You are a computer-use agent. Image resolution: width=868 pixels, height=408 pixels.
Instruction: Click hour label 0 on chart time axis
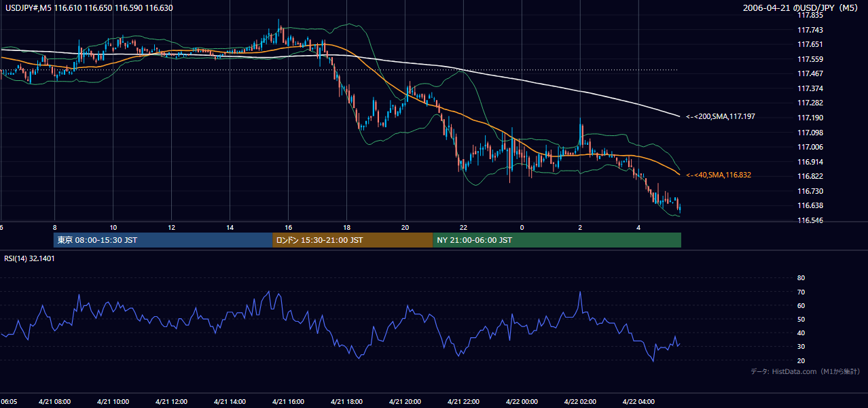coord(522,227)
